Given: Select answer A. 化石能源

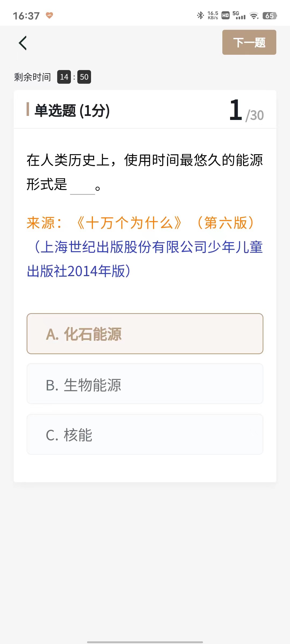Looking at the screenshot, I should (145, 334).
